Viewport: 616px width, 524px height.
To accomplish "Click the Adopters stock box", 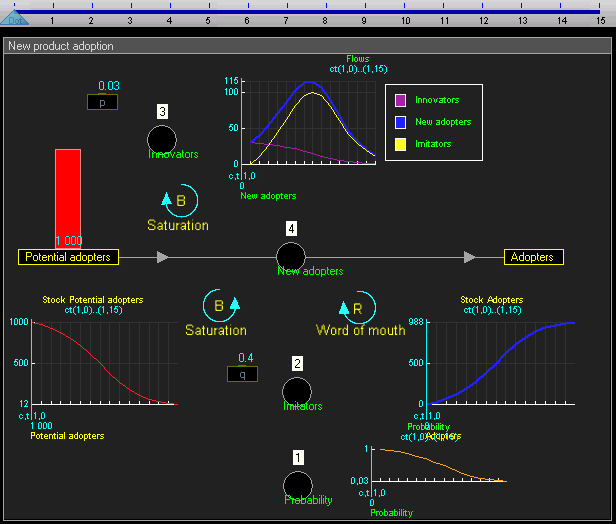I will tap(533, 257).
